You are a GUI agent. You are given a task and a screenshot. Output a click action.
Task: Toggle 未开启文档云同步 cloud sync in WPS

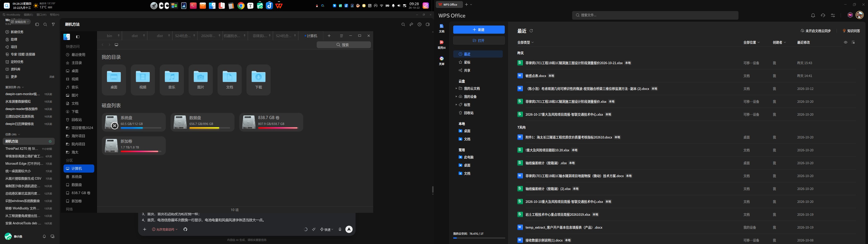point(816,31)
